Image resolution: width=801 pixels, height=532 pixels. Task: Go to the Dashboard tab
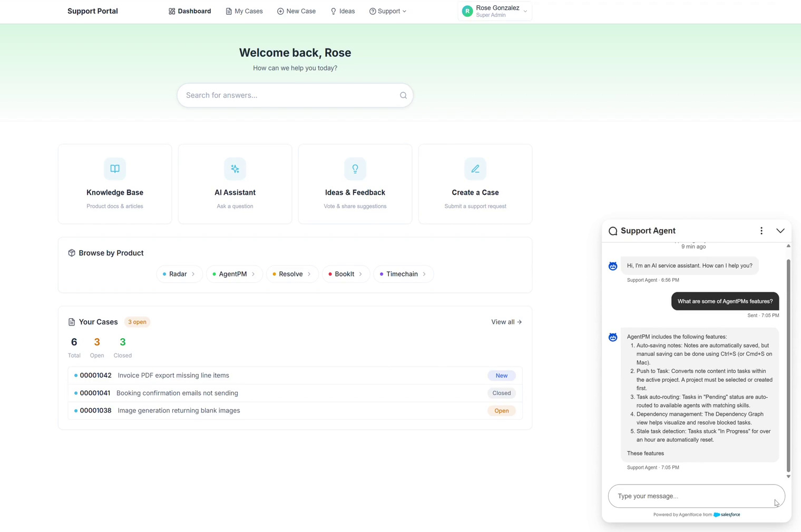(190, 11)
